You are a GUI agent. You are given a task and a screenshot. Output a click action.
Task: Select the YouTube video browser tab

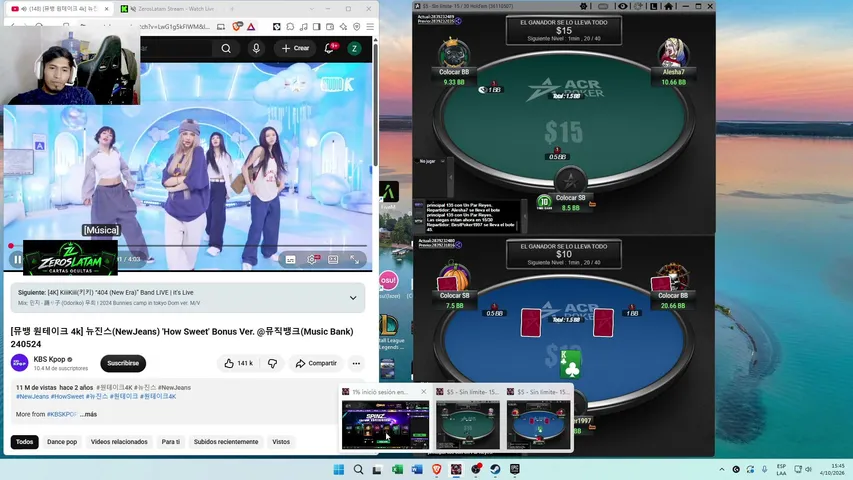coord(57,9)
